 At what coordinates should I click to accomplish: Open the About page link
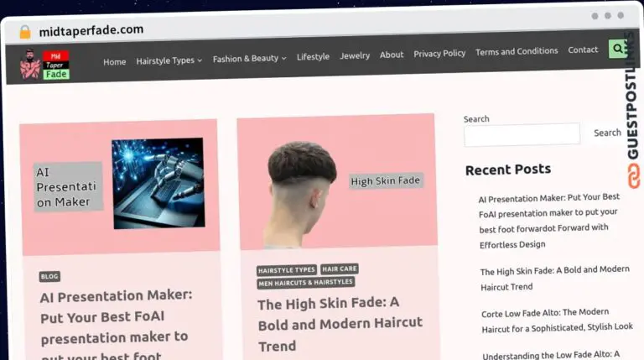click(392, 55)
